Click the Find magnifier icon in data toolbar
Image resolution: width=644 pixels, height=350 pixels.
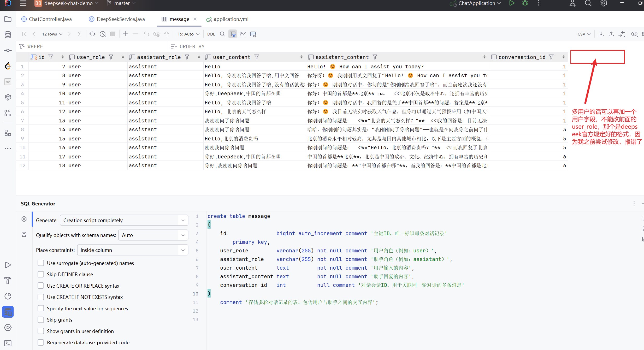point(222,34)
